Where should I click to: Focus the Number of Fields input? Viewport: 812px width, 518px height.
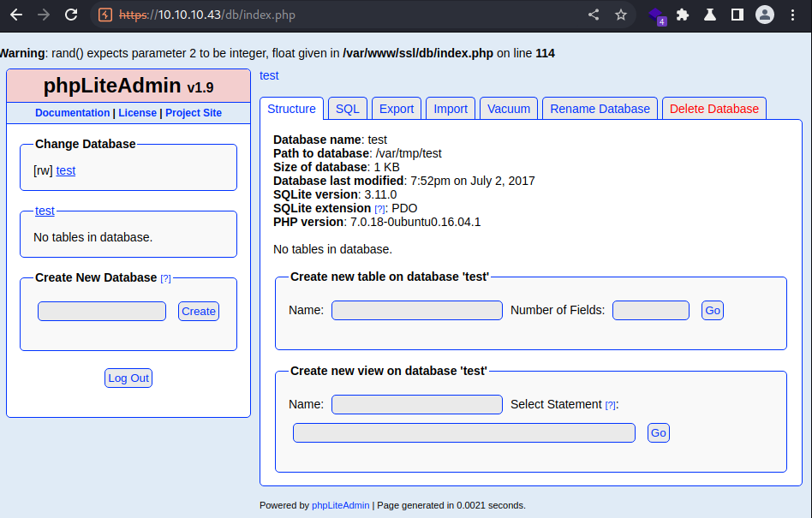651,311
